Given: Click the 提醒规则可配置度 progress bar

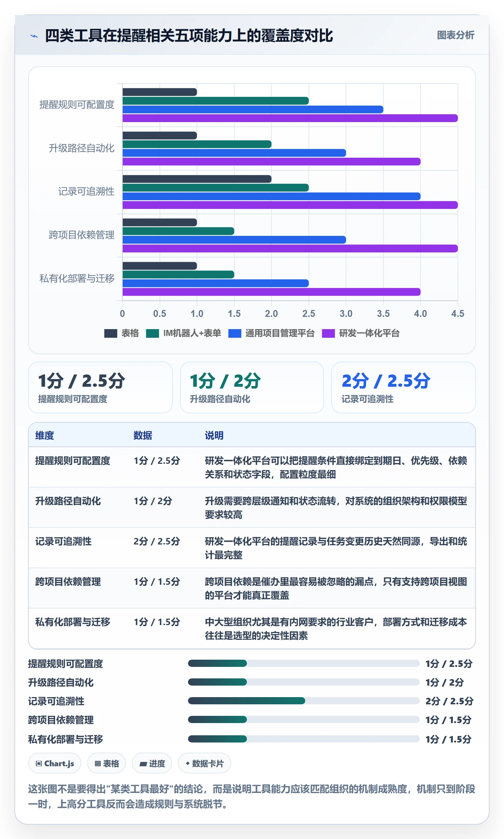Looking at the screenshot, I should pos(304,663).
